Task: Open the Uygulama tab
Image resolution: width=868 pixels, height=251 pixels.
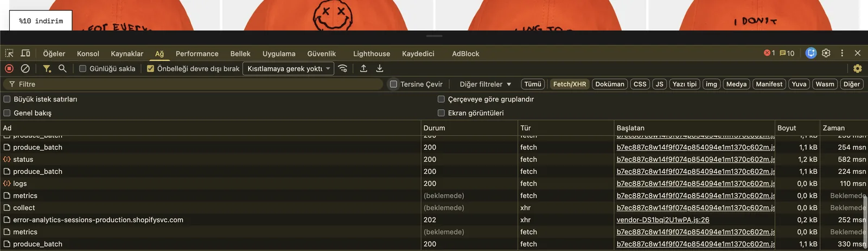Action: (279, 53)
